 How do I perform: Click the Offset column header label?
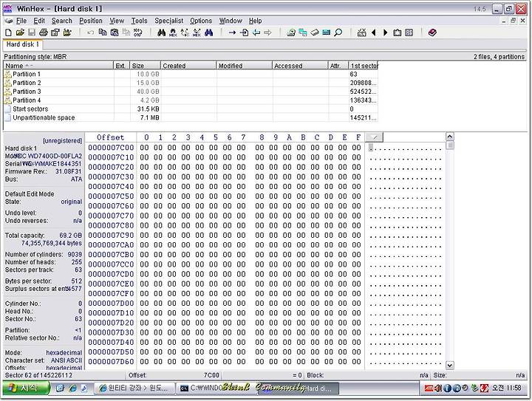[x=111, y=137]
